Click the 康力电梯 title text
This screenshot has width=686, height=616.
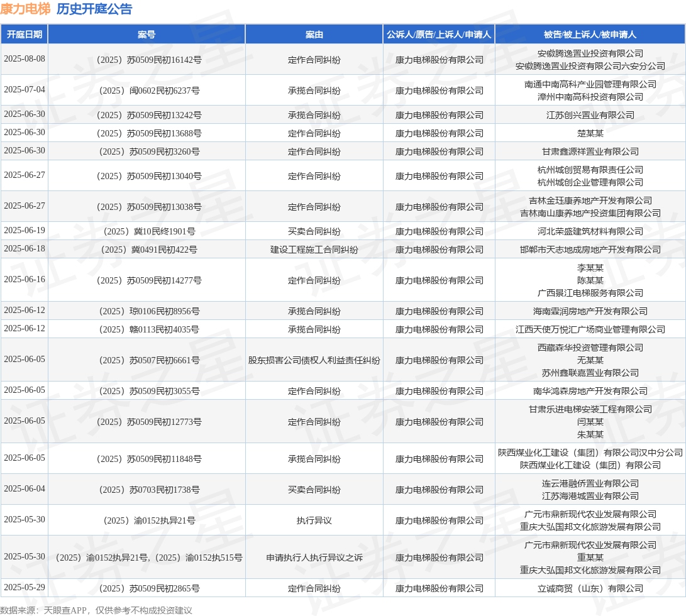(x=25, y=9)
